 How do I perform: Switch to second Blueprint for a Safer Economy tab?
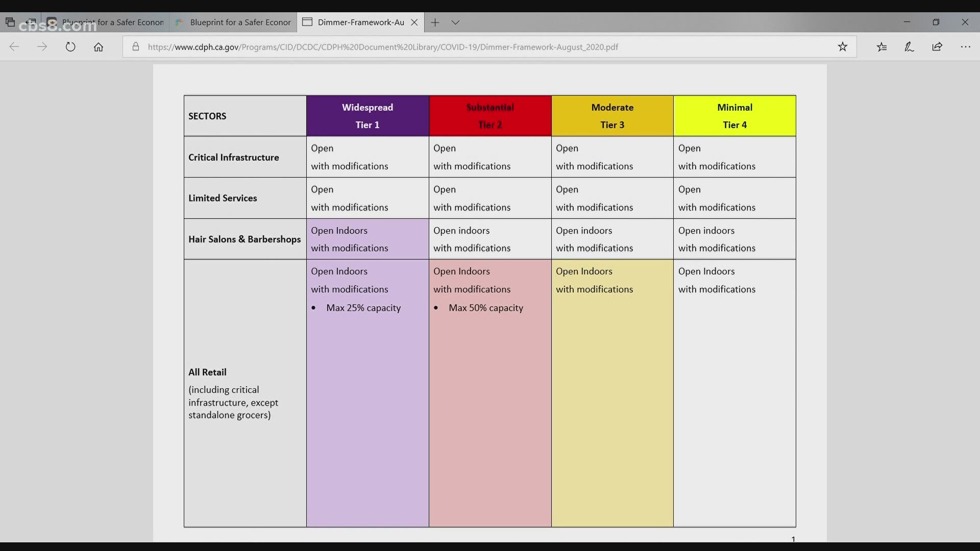(x=233, y=22)
